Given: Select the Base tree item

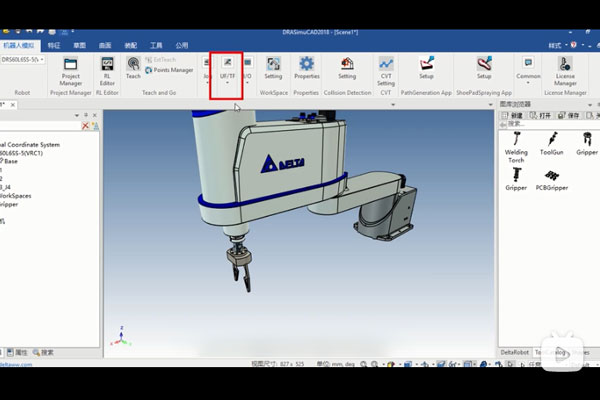Looking at the screenshot, I should (x=9, y=161).
